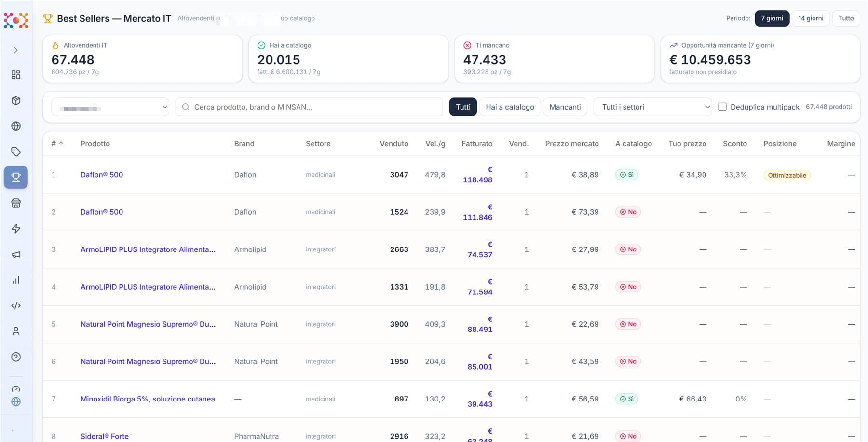Set period to Tutto
868x442 pixels.
click(x=846, y=18)
